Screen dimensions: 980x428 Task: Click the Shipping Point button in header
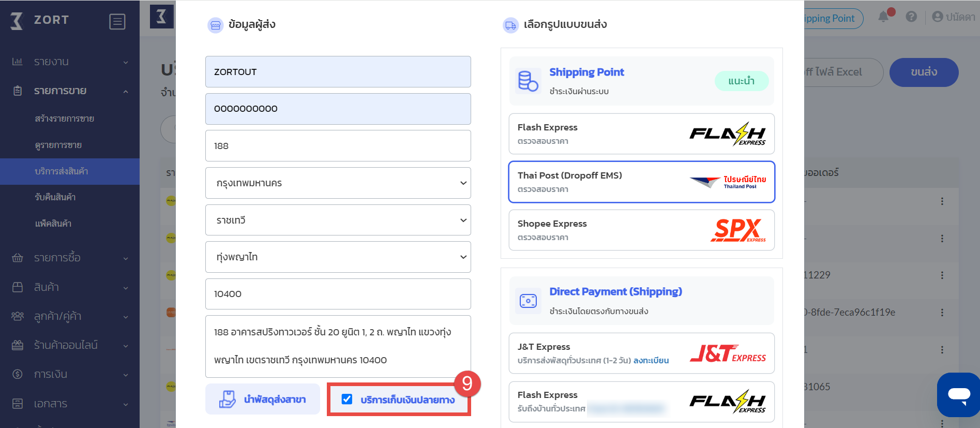(x=834, y=19)
